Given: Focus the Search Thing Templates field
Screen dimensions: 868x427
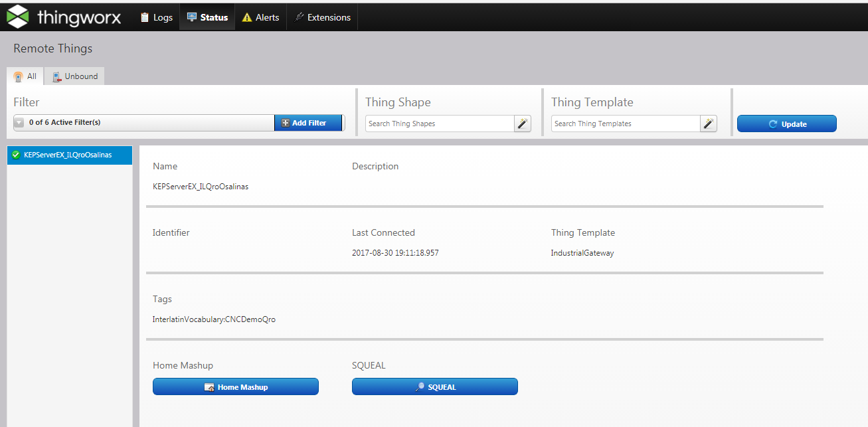Looking at the screenshot, I should (626, 124).
